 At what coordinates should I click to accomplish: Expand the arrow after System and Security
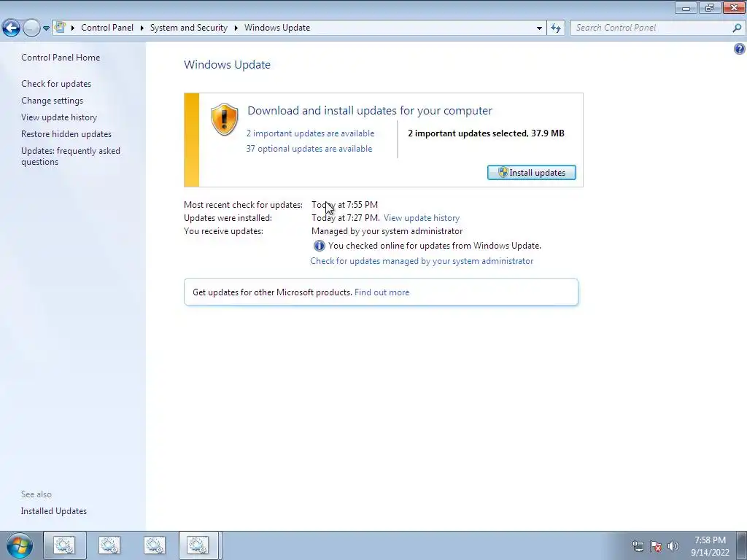236,28
